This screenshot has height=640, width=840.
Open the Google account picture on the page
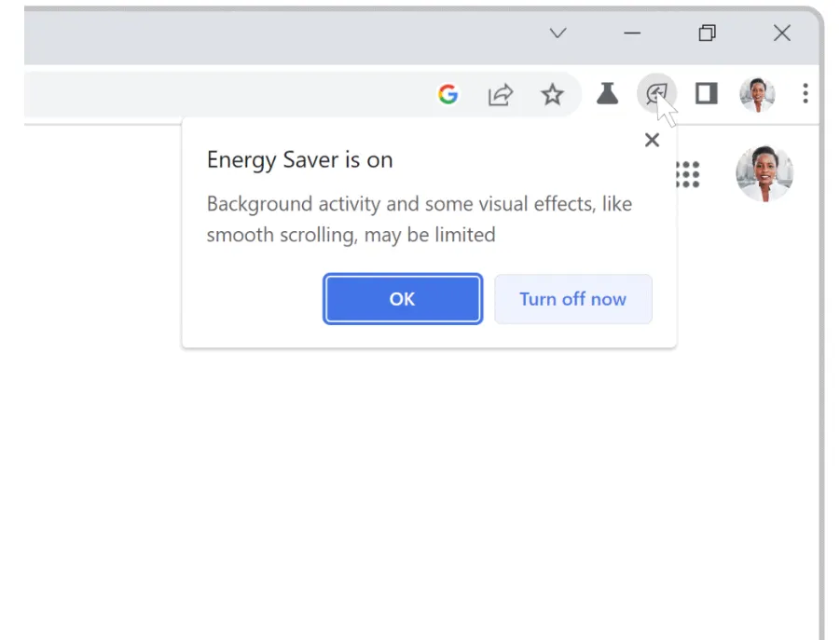[x=764, y=173]
